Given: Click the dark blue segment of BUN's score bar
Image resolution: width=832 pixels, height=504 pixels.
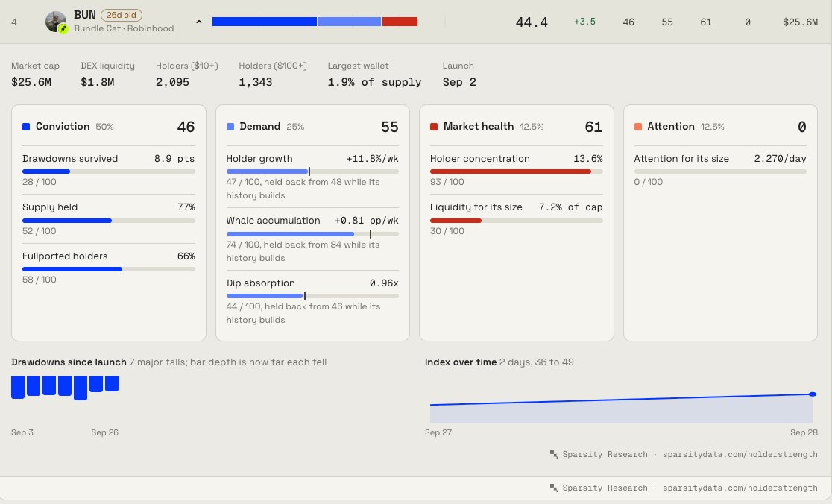Looking at the screenshot, I should click(264, 22).
